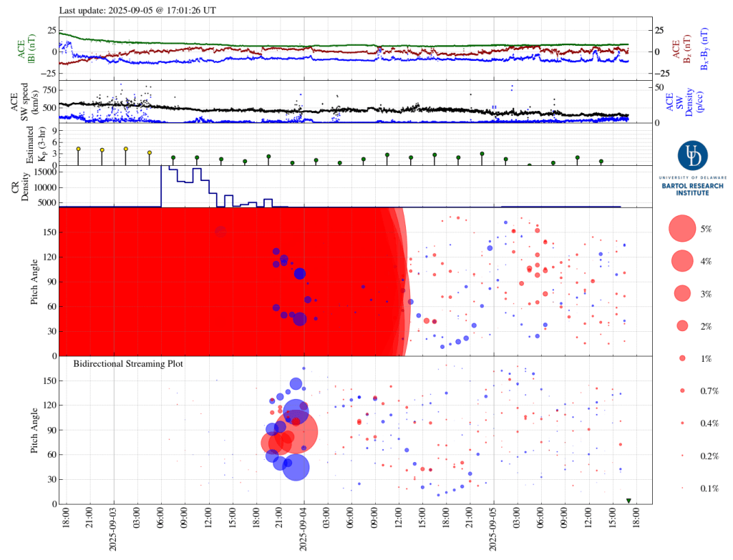Screen dimensions: 733x560
Task: Click the Estimated Kp (3-hr) axis label
Action: (35, 144)
